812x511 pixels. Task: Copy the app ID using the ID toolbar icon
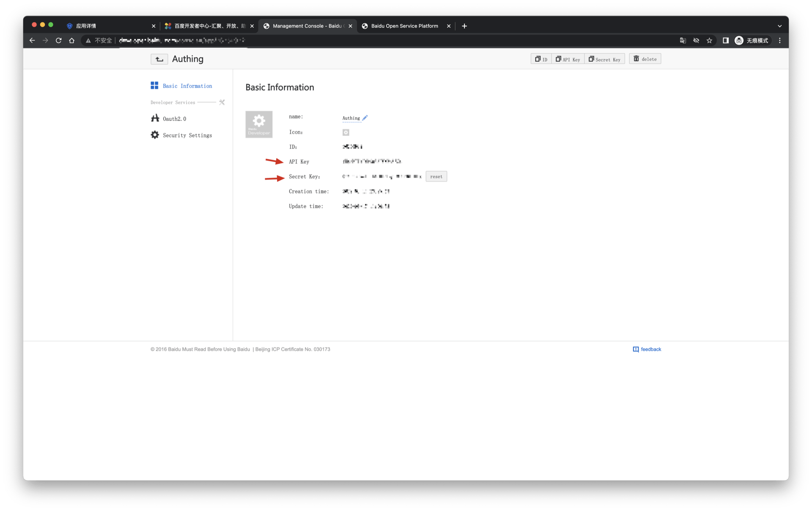pyautogui.click(x=540, y=59)
